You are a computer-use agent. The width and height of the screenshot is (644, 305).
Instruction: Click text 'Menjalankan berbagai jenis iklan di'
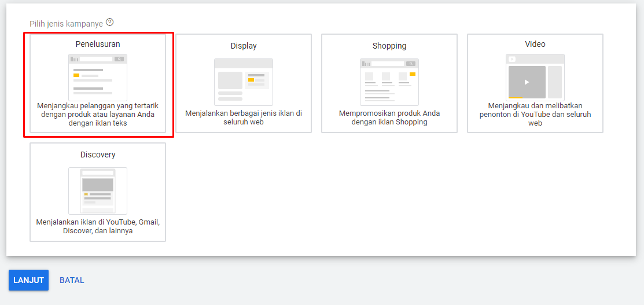pos(244,113)
